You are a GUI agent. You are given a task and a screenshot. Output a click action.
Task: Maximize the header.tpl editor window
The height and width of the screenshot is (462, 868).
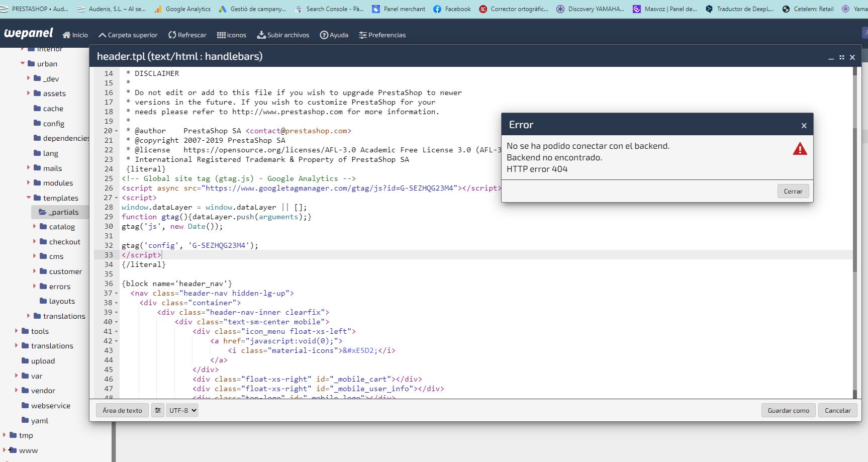[841, 57]
